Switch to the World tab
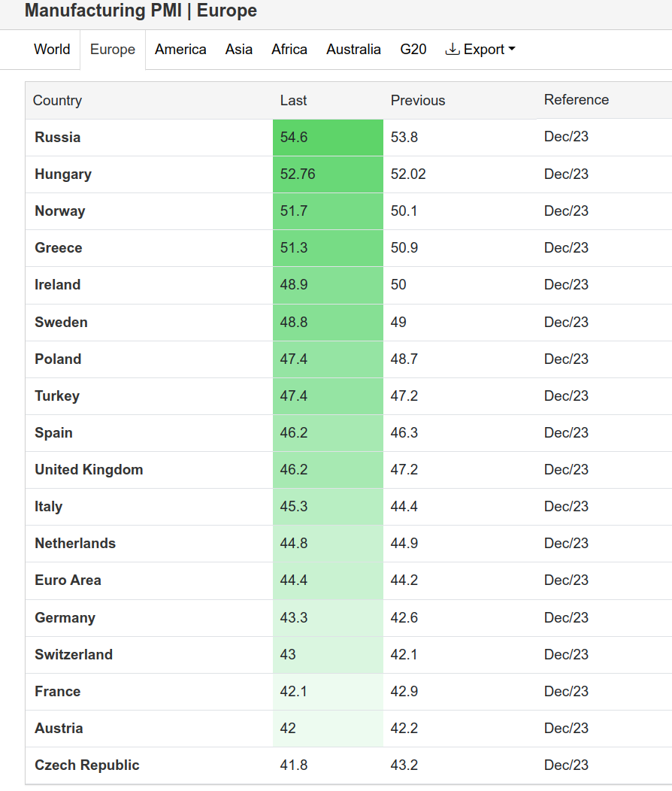This screenshot has height=791, width=672. [x=52, y=50]
